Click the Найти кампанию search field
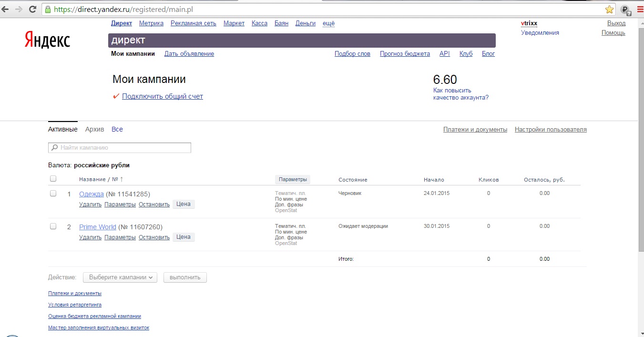The image size is (644, 337). click(x=120, y=148)
